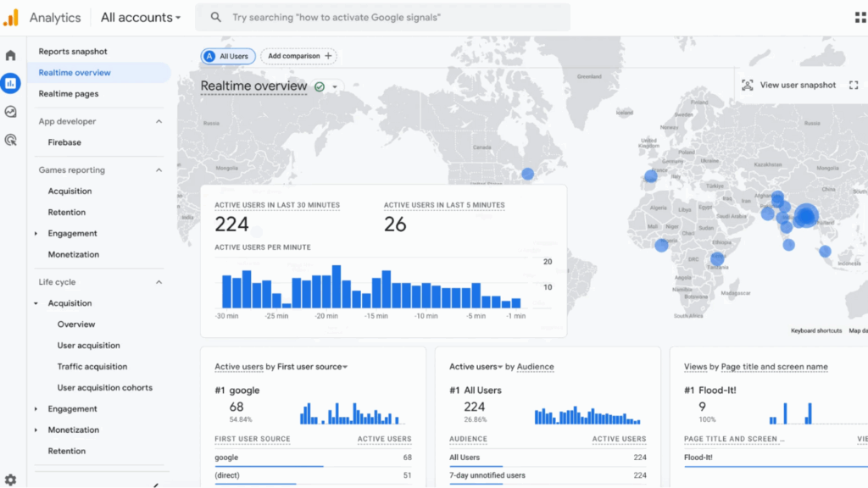This screenshot has width=868, height=488.
Task: Open the Home icon in the left rail
Action: coord(9,54)
